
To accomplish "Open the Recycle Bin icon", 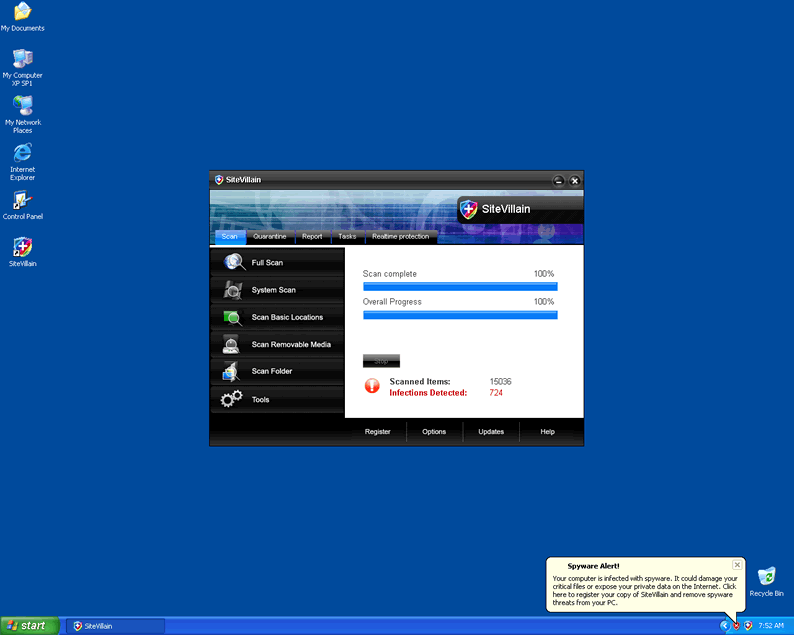I will point(767,577).
